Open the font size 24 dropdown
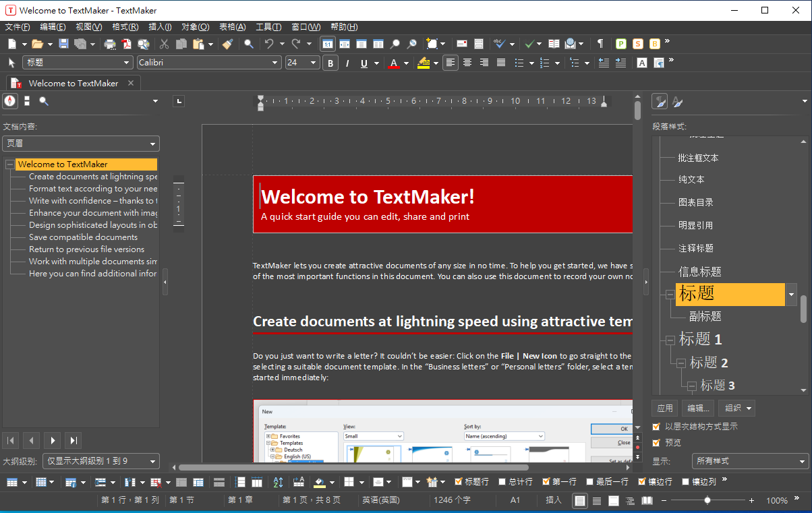 [314, 63]
